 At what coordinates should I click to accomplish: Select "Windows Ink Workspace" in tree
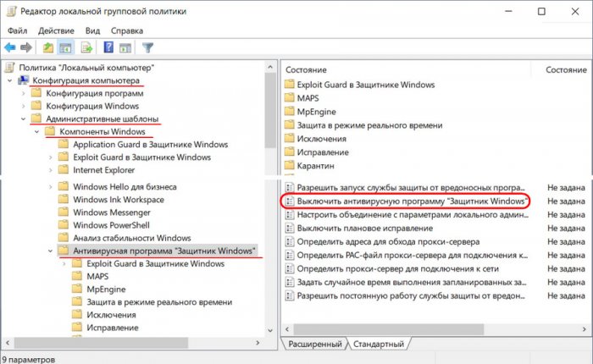pos(119,200)
